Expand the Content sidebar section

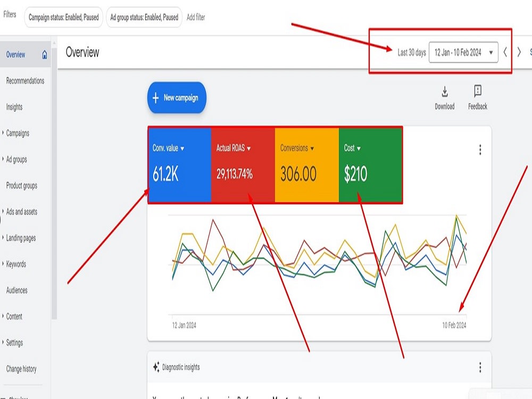coord(3,316)
